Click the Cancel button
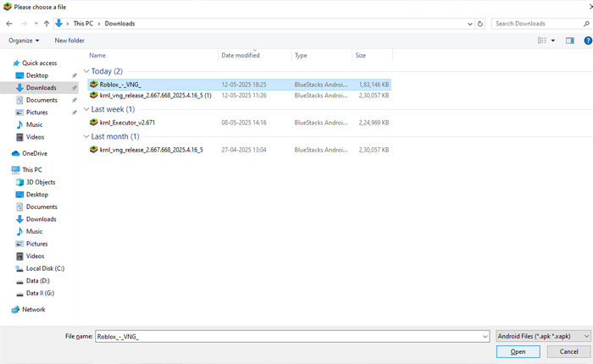 coord(568,351)
